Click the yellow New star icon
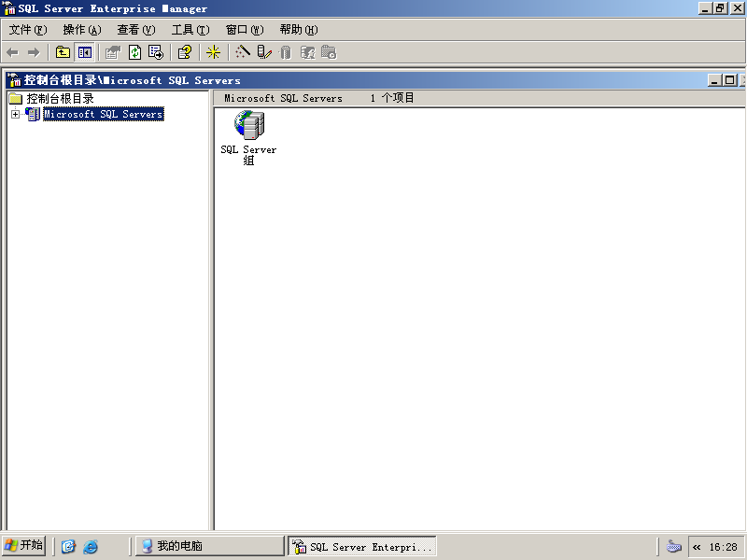The width and height of the screenshot is (747, 560). [x=213, y=52]
